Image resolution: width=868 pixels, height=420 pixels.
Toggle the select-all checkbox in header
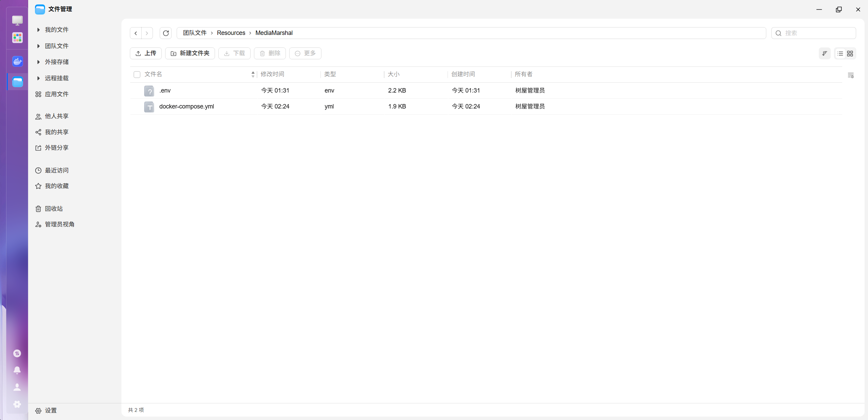(137, 75)
